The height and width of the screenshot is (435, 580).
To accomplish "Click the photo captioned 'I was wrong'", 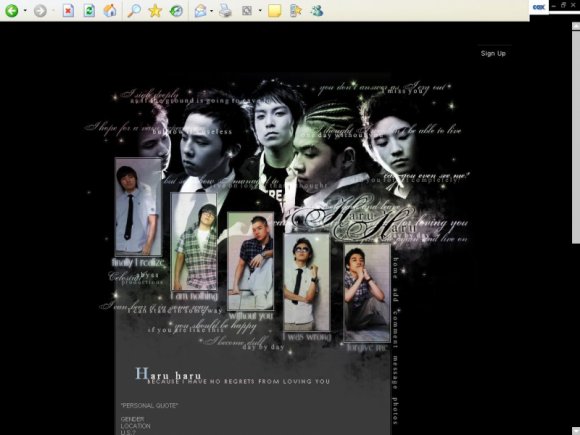I will (x=307, y=282).
